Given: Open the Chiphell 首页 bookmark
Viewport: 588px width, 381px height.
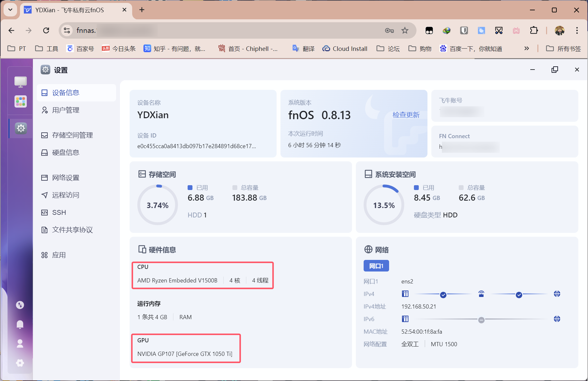Looking at the screenshot, I should click(248, 49).
